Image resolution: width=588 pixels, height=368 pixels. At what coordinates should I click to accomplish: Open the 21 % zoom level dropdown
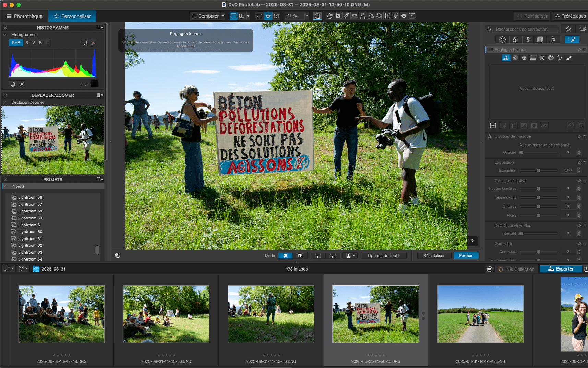click(x=307, y=16)
